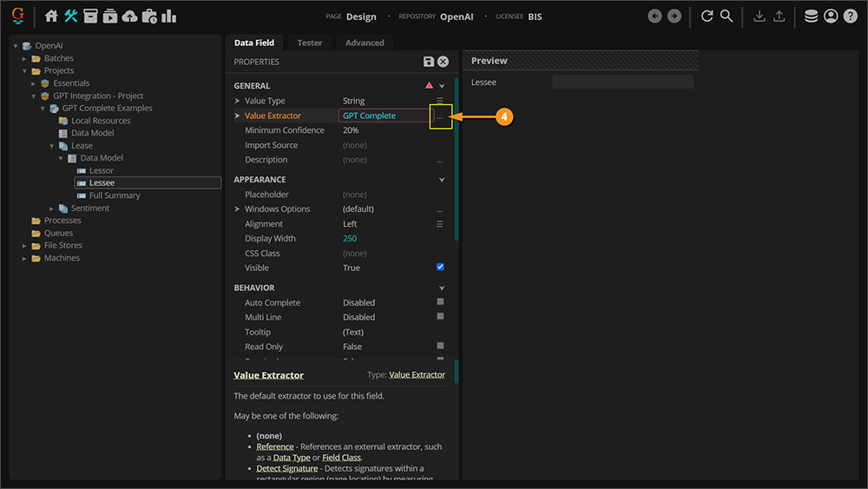Image resolution: width=868 pixels, height=489 pixels.
Task: Save properties with the floppy disk icon
Action: click(x=428, y=62)
